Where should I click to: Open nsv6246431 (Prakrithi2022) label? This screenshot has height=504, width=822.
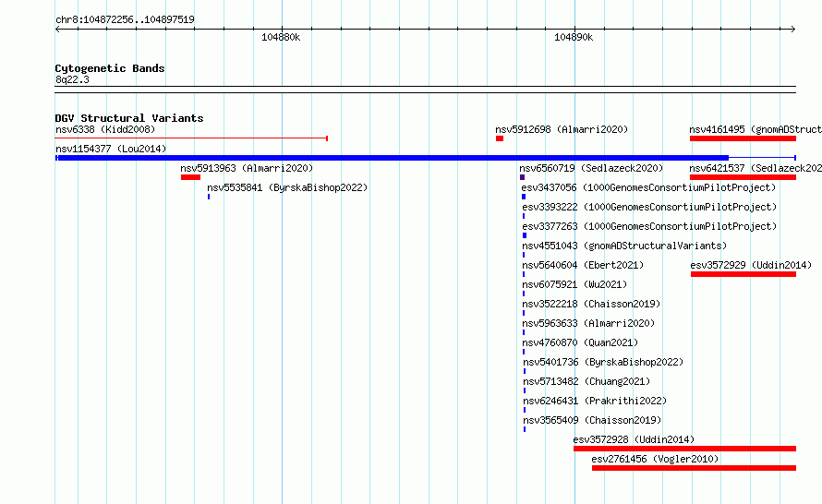coord(595,401)
